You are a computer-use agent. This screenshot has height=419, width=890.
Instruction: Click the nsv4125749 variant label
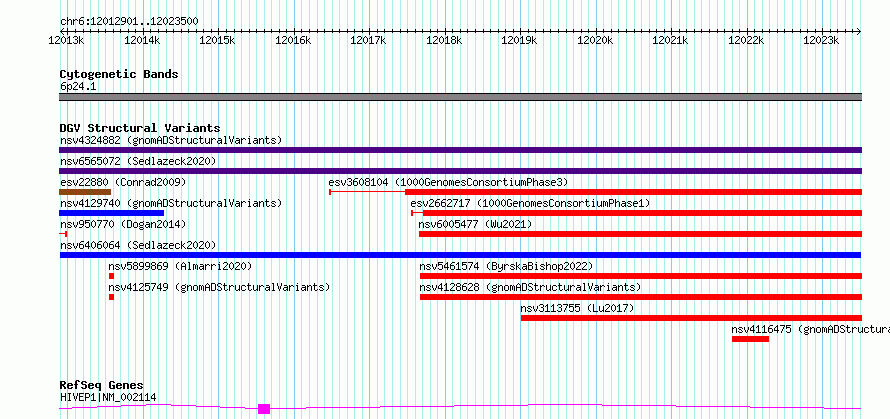pos(219,287)
